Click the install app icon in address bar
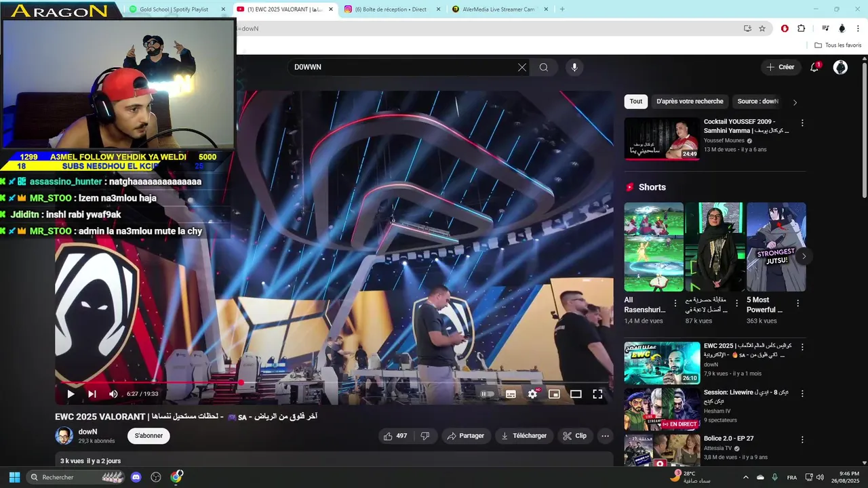 pyautogui.click(x=747, y=28)
